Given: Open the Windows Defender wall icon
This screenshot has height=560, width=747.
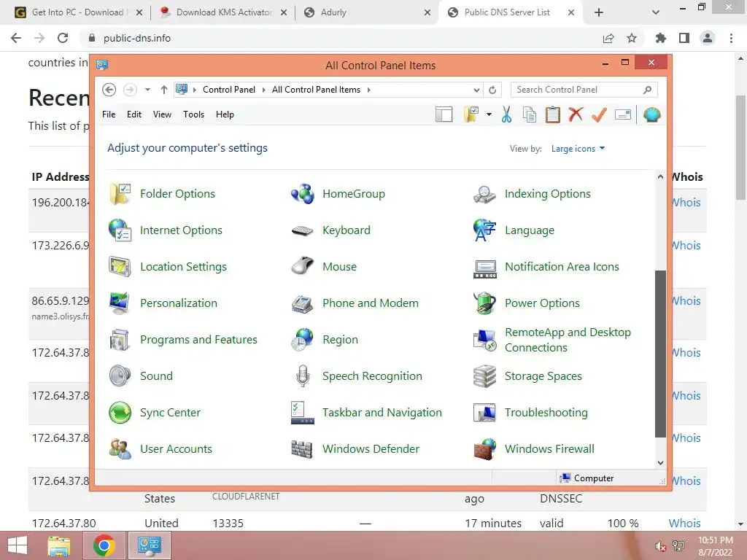Looking at the screenshot, I should point(303,449).
